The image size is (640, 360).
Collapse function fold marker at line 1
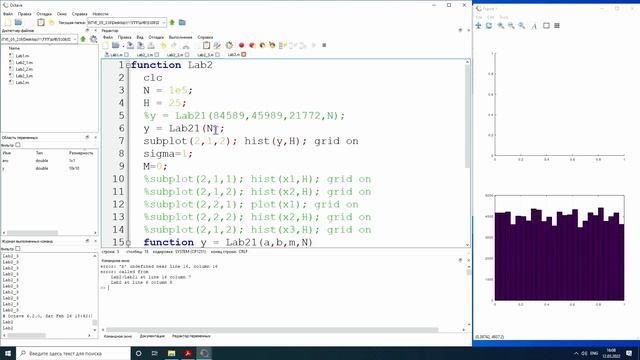128,65
